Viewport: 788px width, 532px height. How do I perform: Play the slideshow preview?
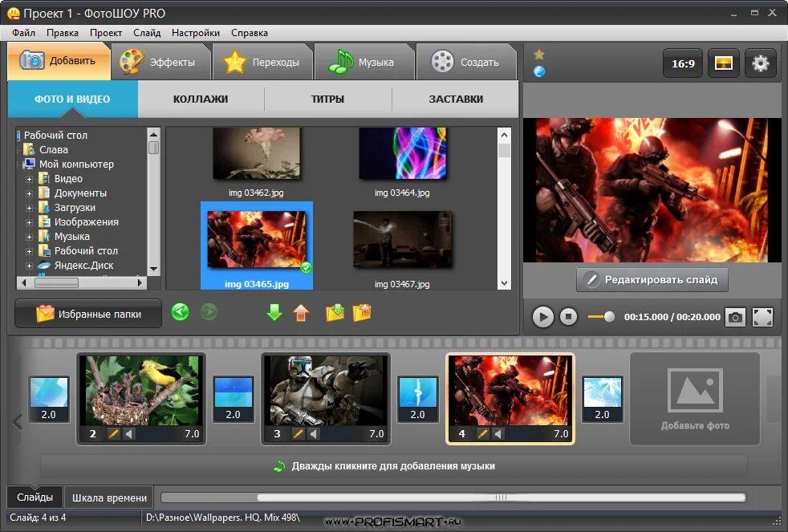(x=542, y=317)
